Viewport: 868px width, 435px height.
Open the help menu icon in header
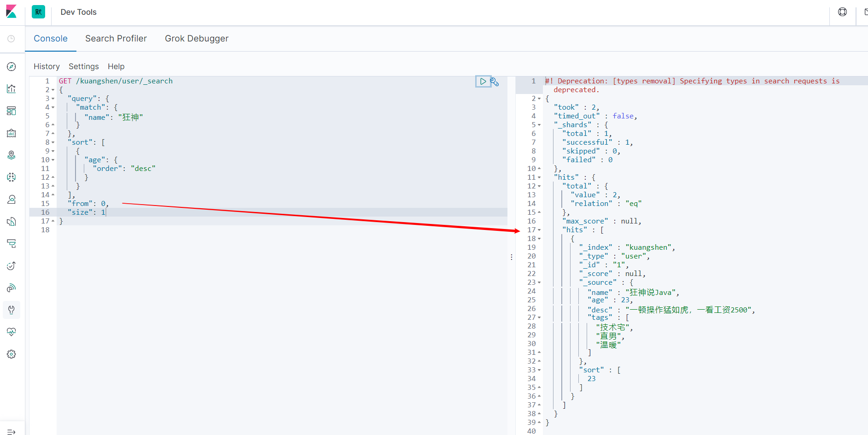(x=842, y=12)
